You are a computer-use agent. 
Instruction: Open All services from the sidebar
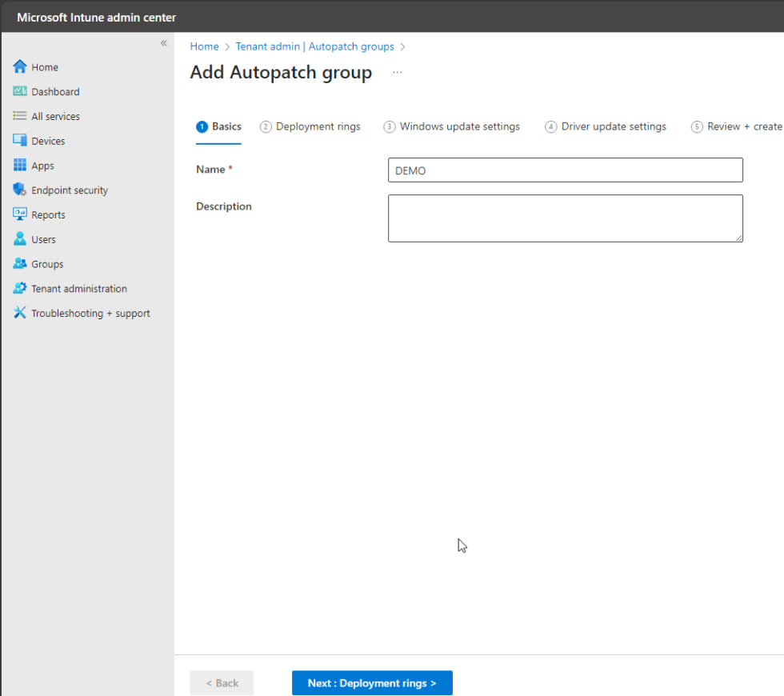(58, 116)
